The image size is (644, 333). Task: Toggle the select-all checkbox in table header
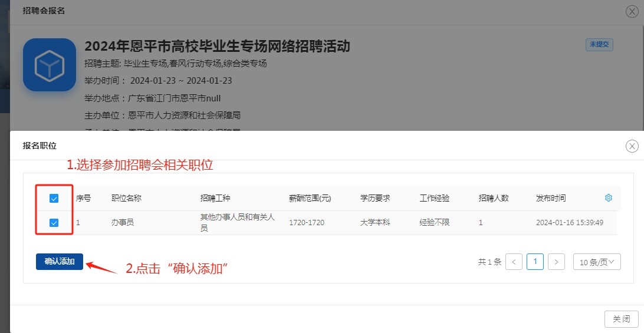tap(54, 199)
